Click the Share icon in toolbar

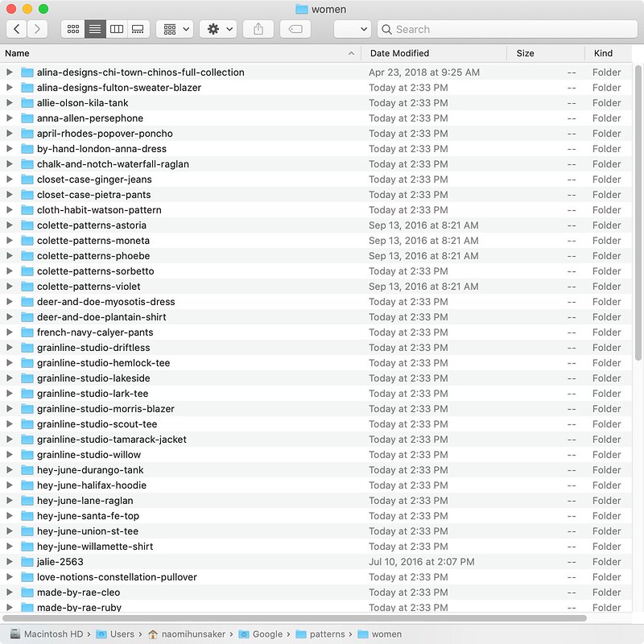[258, 29]
